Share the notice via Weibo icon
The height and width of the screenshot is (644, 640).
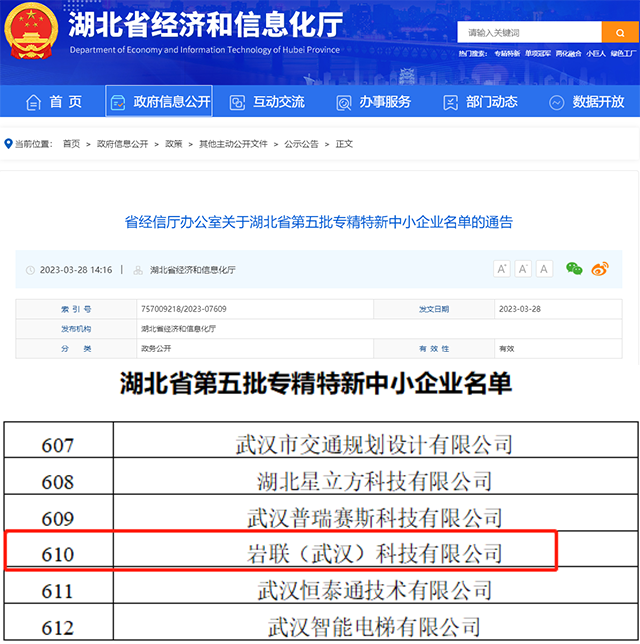tap(600, 269)
